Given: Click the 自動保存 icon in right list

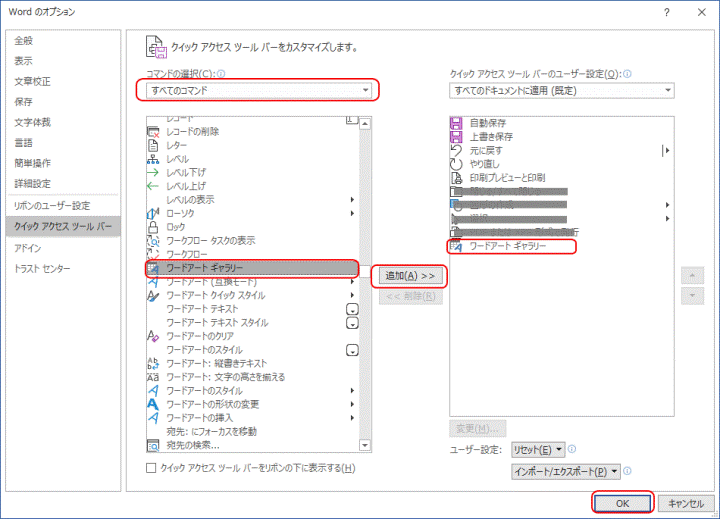Looking at the screenshot, I should click(456, 123).
